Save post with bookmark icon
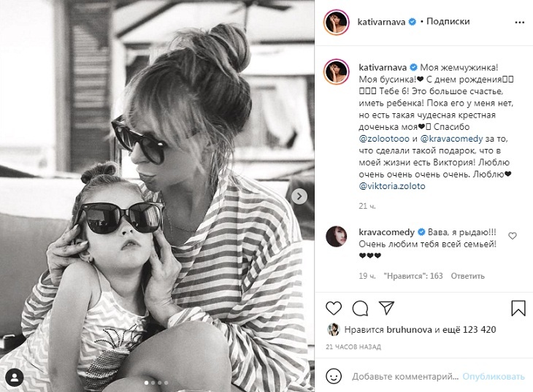 coord(518,307)
